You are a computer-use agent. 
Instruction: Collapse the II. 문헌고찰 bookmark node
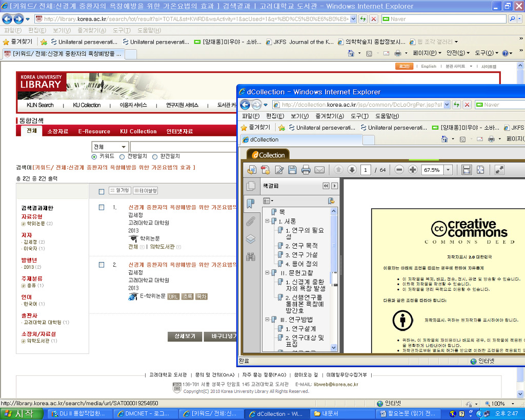click(267, 273)
